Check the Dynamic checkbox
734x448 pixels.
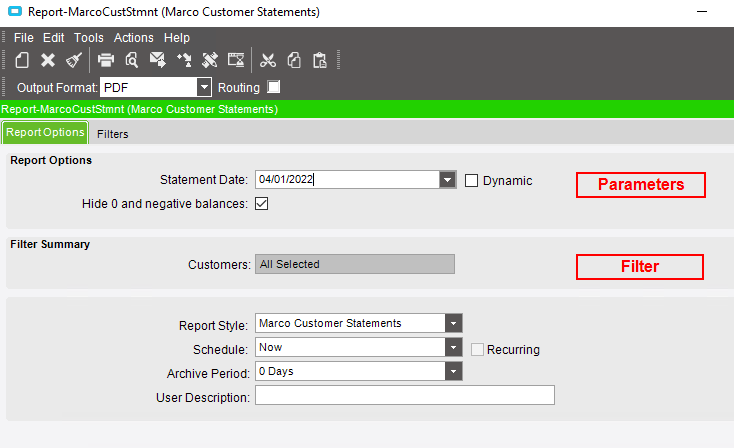tap(471, 181)
